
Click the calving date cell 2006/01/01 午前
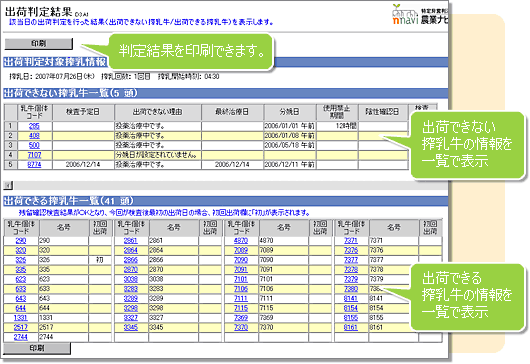click(x=290, y=126)
